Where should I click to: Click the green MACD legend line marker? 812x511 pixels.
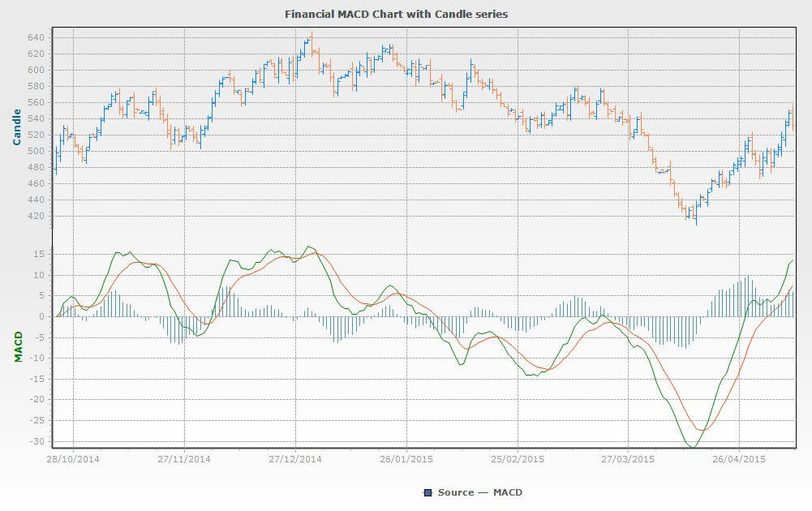[483, 492]
